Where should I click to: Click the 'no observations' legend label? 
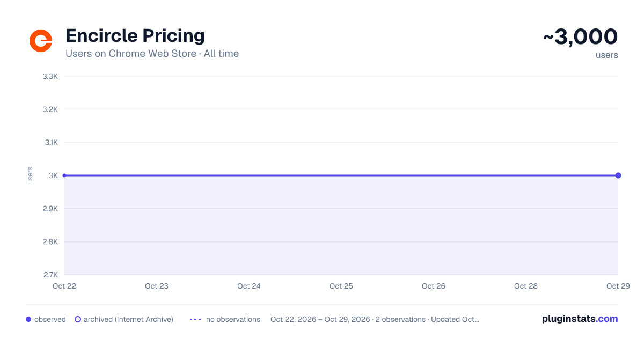tap(233, 319)
